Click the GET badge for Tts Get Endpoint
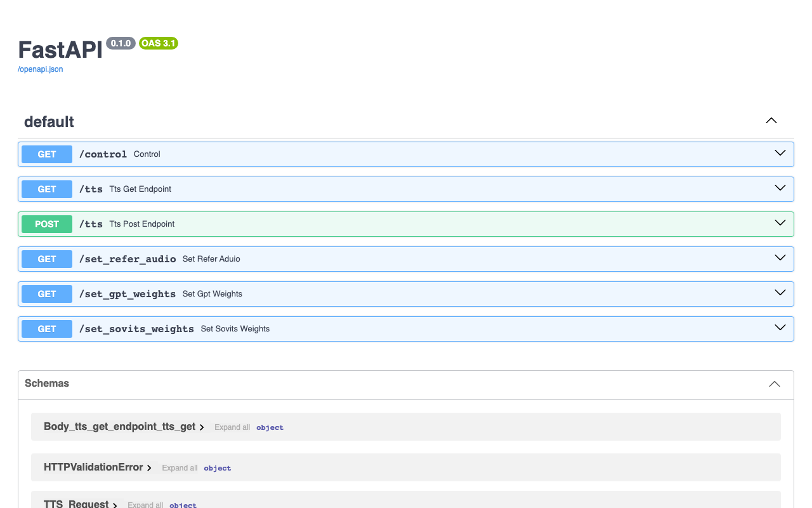The image size is (812, 508). 47,189
